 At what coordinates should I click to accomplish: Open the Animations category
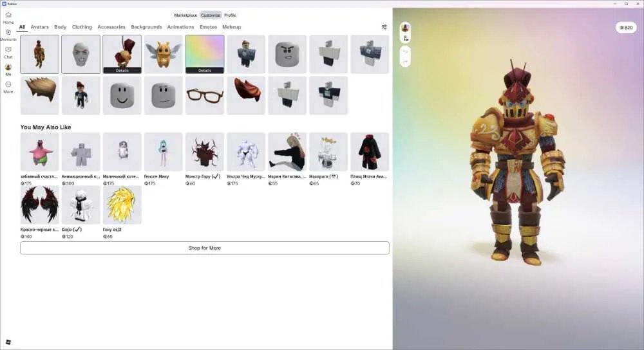pos(180,26)
